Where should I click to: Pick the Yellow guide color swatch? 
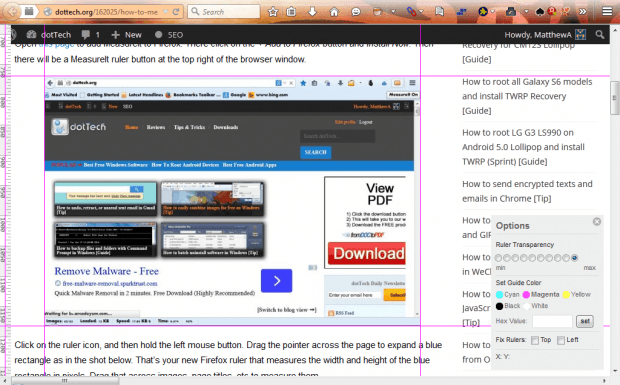566,295
